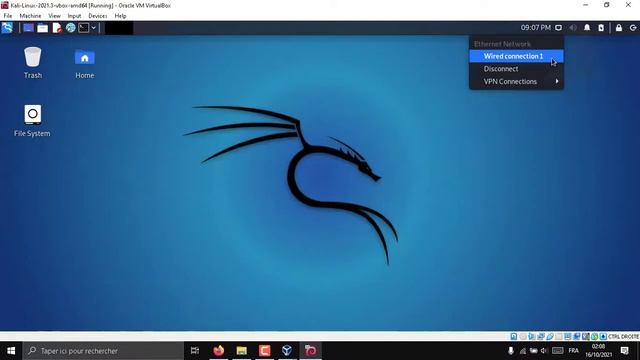Expand the VPN Connections submenu
The height and width of the screenshot is (360, 640).
[516, 82]
